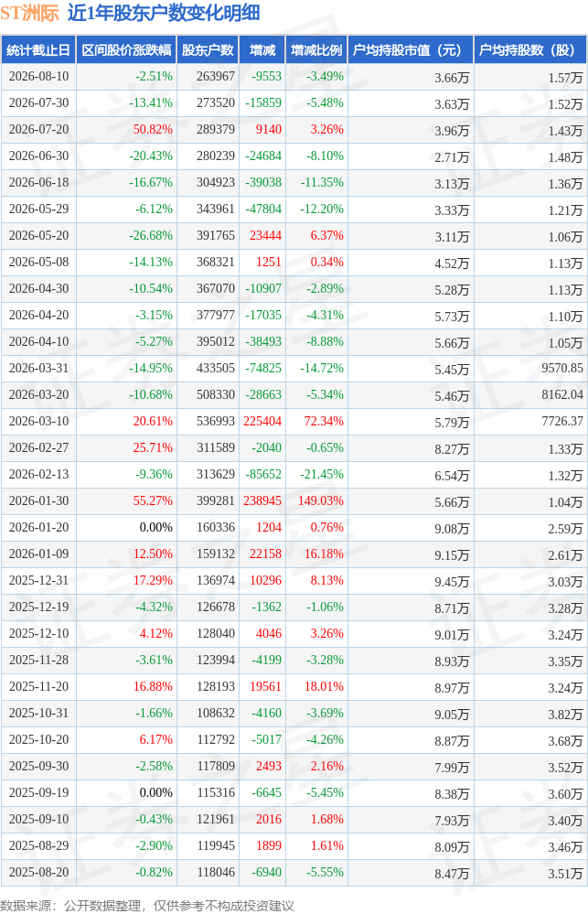Click the 数据来源 footer disclaimer text
Screen dimensions: 588x914
click(x=147, y=905)
